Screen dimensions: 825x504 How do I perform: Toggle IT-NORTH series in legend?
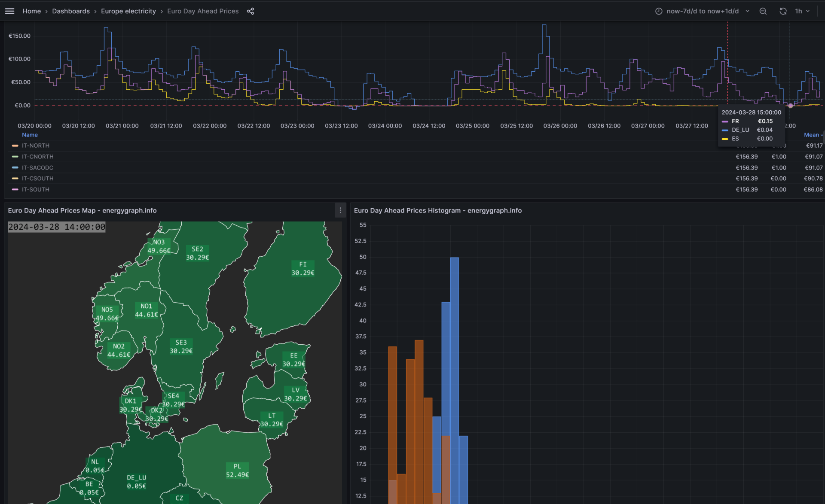(36, 146)
